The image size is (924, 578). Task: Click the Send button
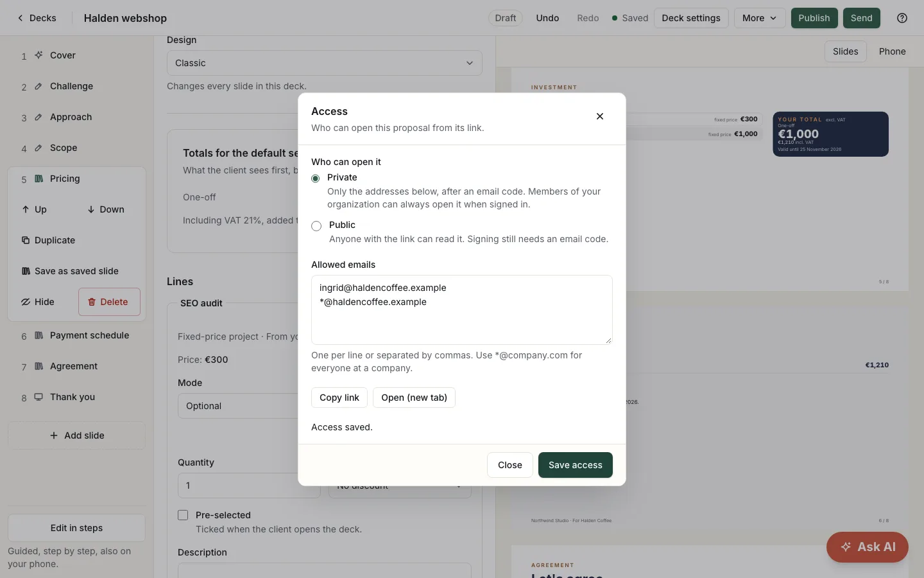click(x=862, y=18)
